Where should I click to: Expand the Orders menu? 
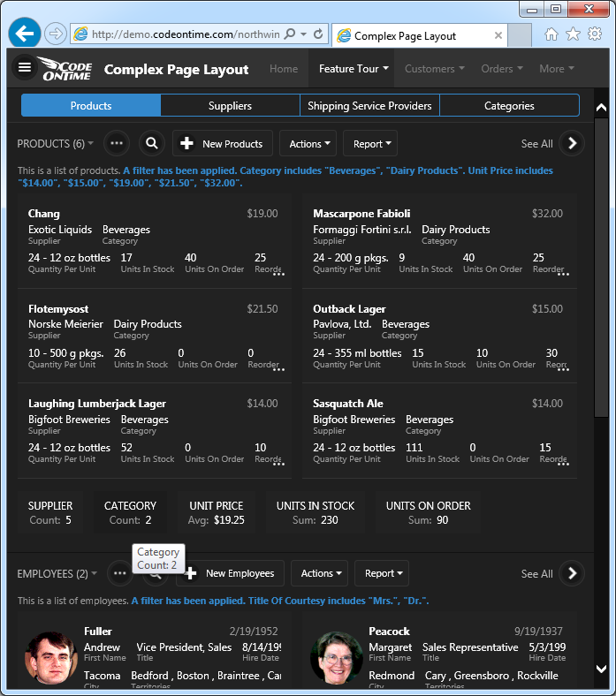click(502, 69)
